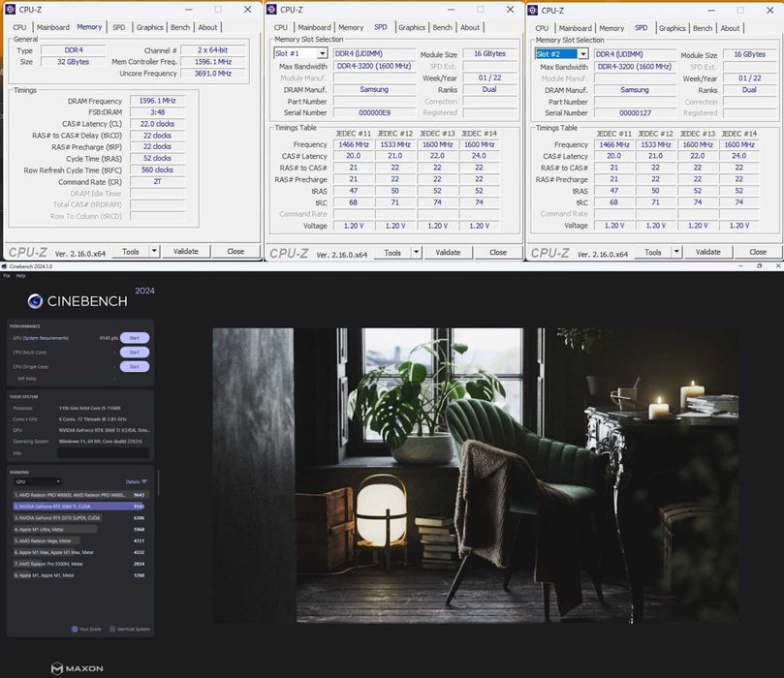Click the Info text field in Your System
784x678 pixels.
click(103, 453)
